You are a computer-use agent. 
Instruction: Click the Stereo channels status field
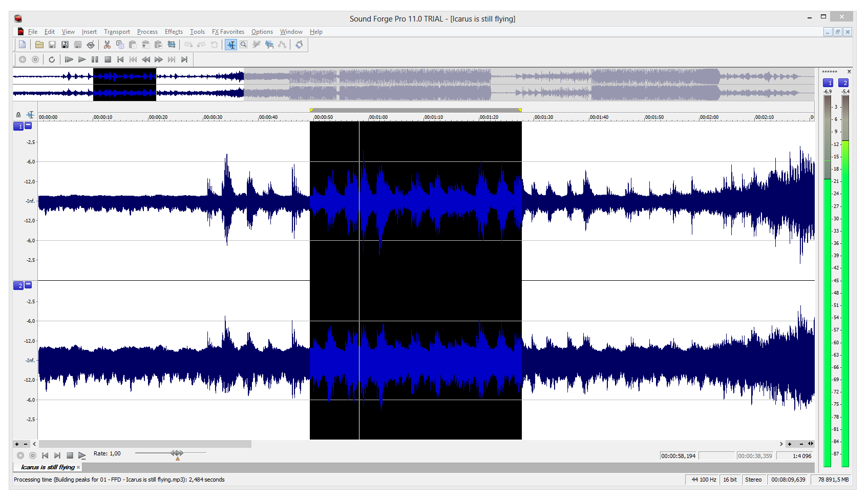tap(753, 480)
